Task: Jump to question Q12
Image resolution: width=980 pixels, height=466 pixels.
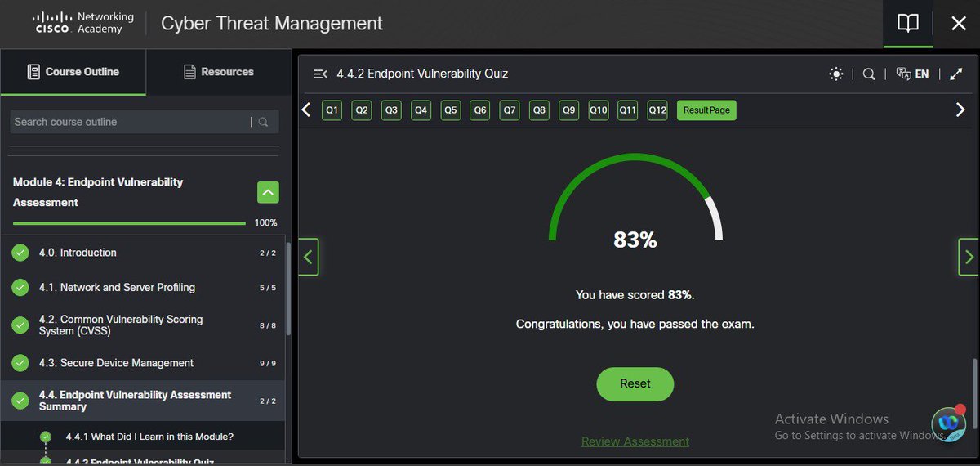Action: (x=657, y=110)
